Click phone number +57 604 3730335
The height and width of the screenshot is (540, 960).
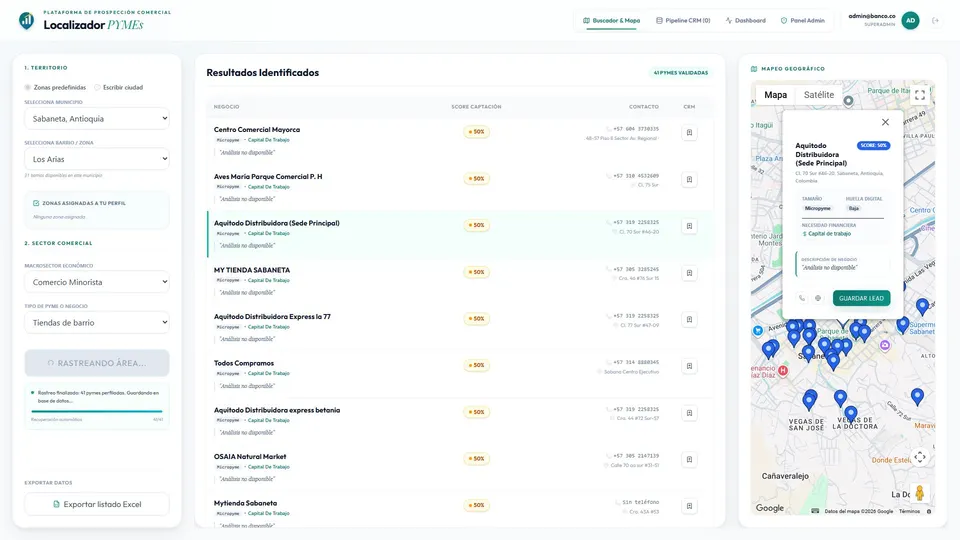(x=636, y=129)
